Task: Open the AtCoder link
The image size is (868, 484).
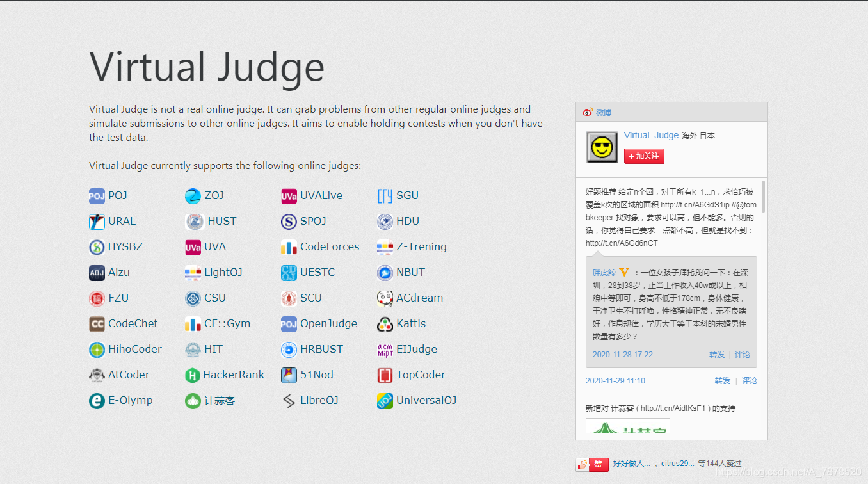Action: [x=129, y=375]
